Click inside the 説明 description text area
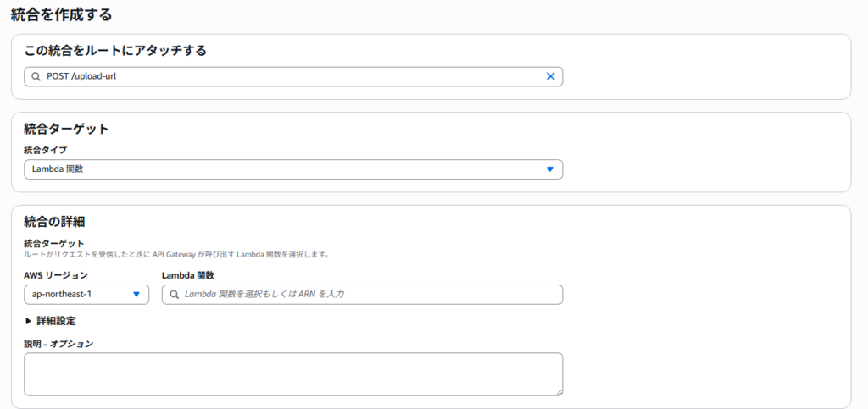This screenshot has height=409, width=868. tap(293, 374)
